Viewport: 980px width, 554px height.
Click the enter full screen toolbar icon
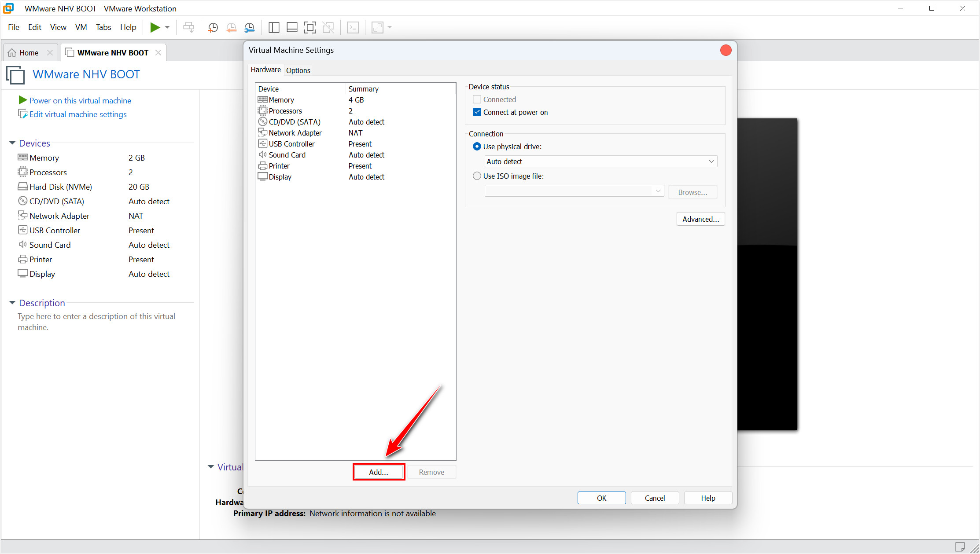pos(310,28)
